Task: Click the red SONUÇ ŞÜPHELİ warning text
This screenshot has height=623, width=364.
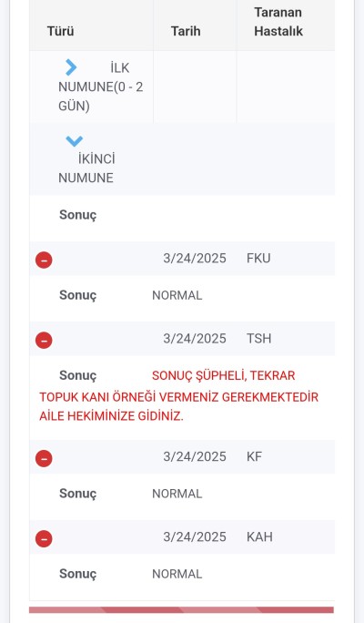Action: click(179, 395)
